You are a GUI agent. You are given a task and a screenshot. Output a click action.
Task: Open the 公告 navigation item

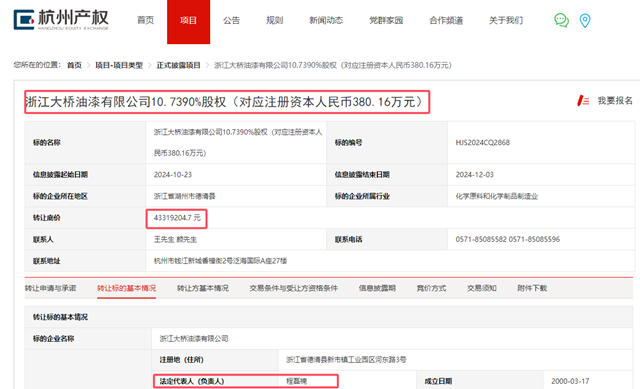(x=231, y=20)
